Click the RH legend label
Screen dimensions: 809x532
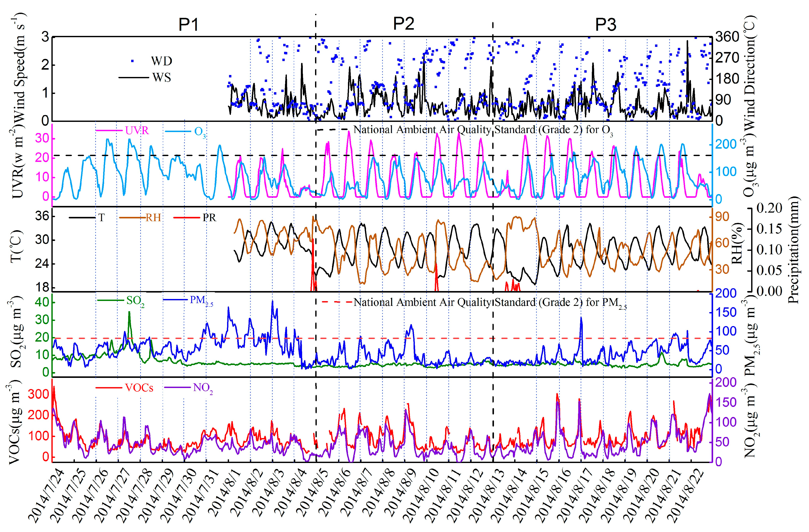point(153,217)
